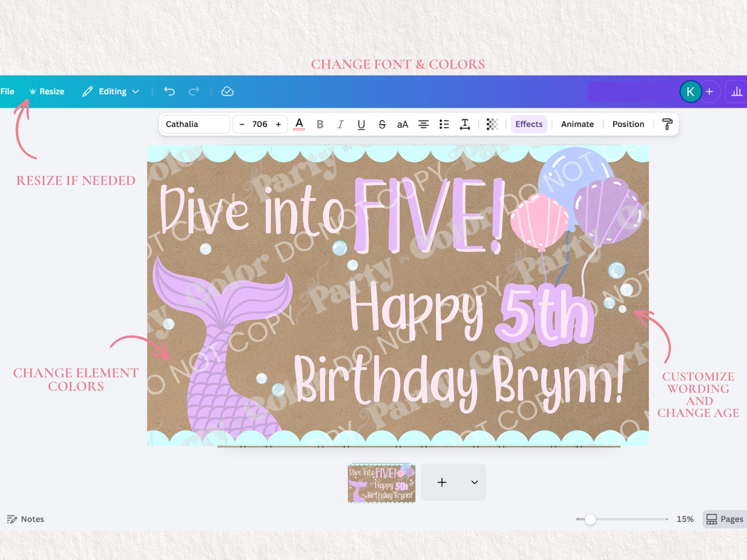Increase font size with plus button
The height and width of the screenshot is (560, 747).
(x=278, y=124)
